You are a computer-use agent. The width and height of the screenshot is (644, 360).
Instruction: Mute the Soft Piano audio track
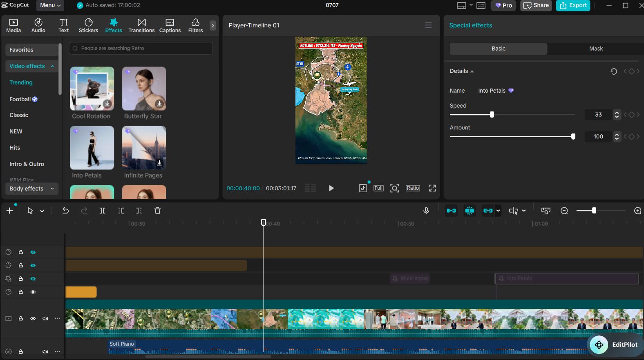tap(45, 351)
